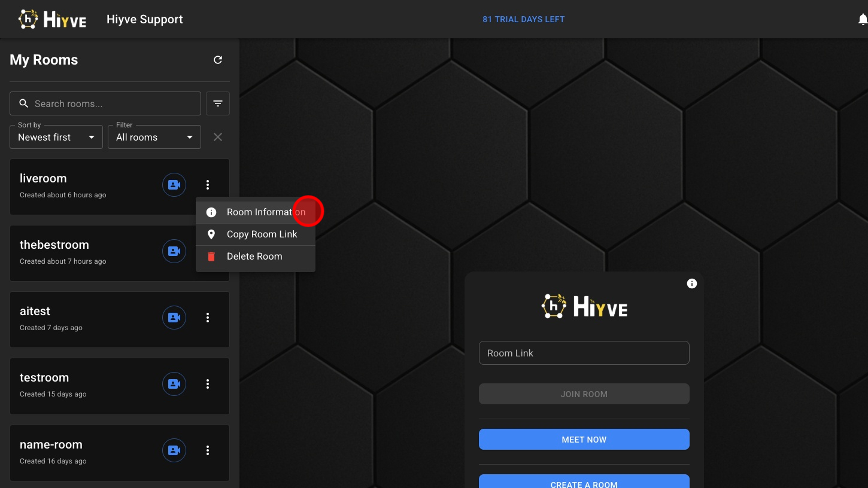Open more options for name-room
868x488 pixels.
[208, 450]
